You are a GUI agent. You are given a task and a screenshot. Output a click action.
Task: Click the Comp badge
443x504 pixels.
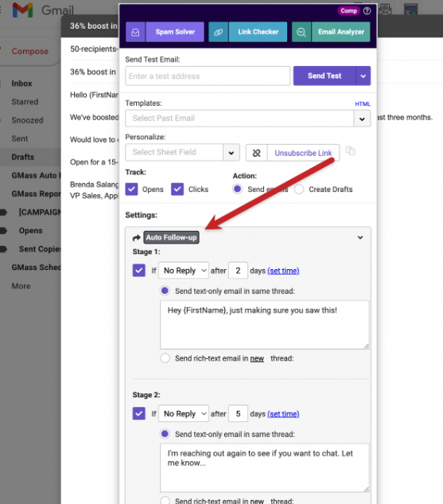pyautogui.click(x=348, y=11)
